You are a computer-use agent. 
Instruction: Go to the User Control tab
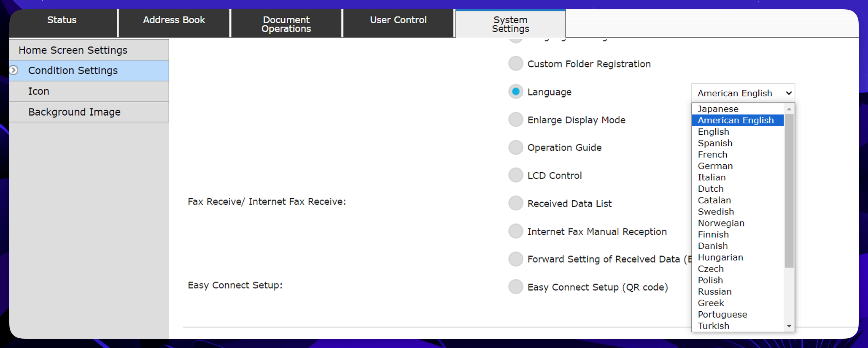399,24
